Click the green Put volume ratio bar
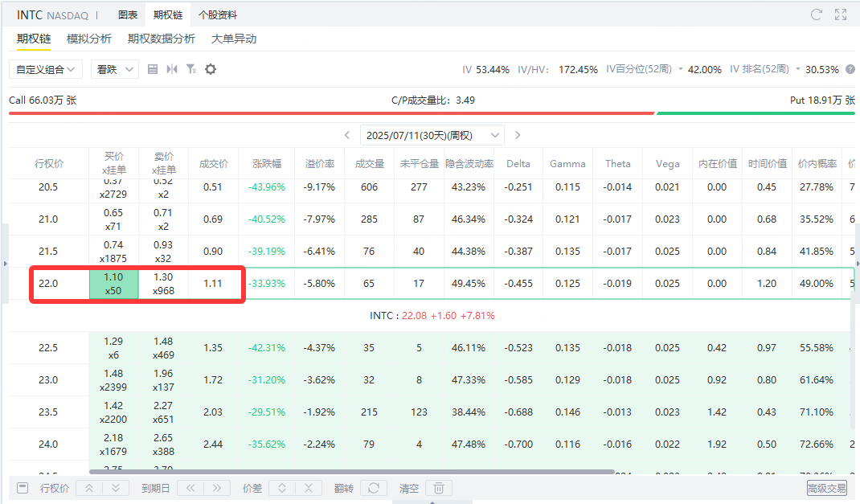The image size is (860, 504). tap(756, 113)
